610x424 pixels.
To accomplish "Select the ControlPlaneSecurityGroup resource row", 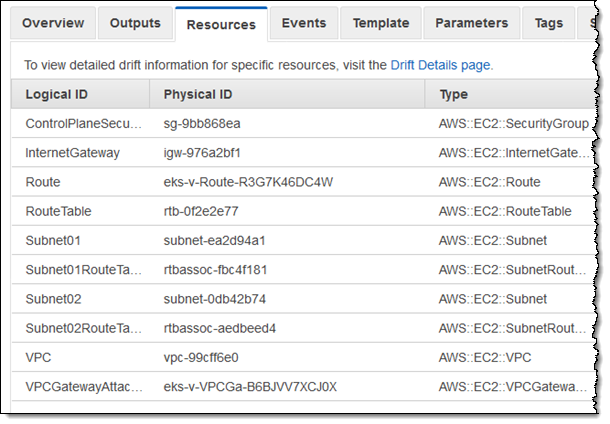I will 85,124.
